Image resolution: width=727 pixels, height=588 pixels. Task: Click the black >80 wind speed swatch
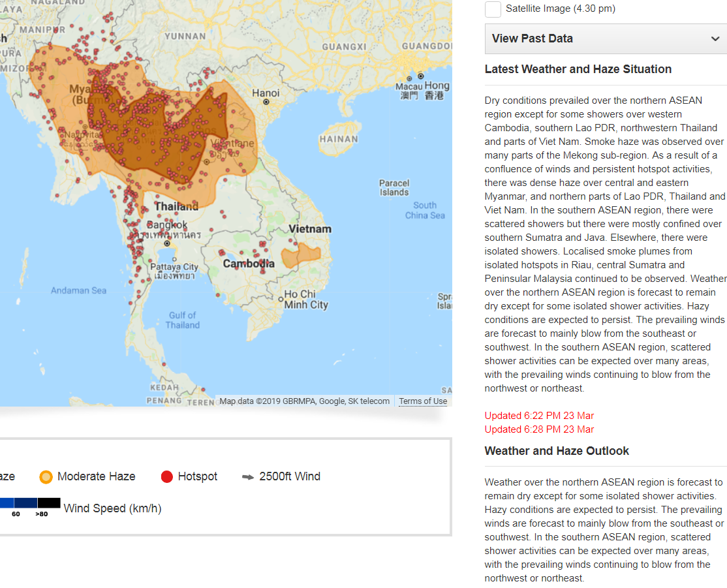(49, 503)
